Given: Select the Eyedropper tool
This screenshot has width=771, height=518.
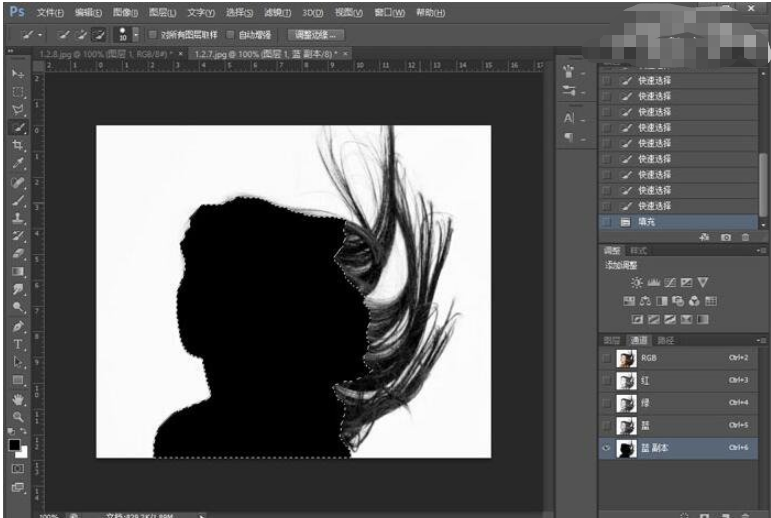Looking at the screenshot, I should [17, 162].
